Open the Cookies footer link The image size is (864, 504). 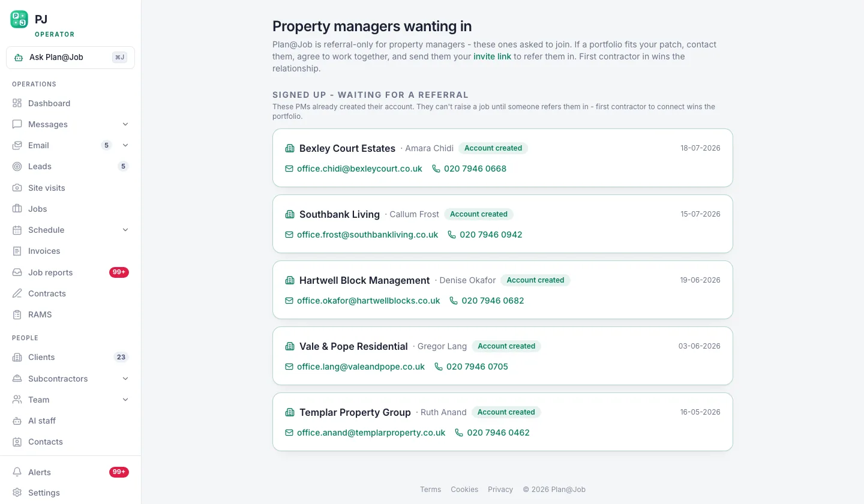click(x=464, y=490)
